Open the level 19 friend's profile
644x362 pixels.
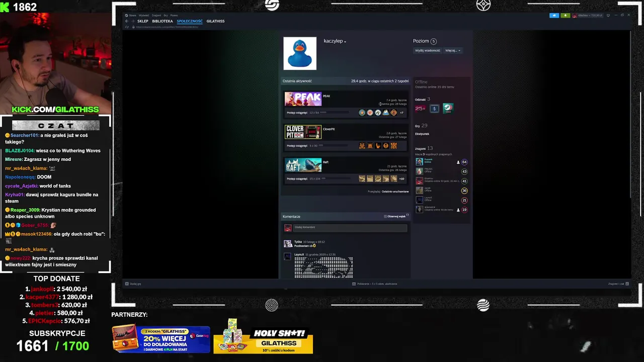pos(441,210)
